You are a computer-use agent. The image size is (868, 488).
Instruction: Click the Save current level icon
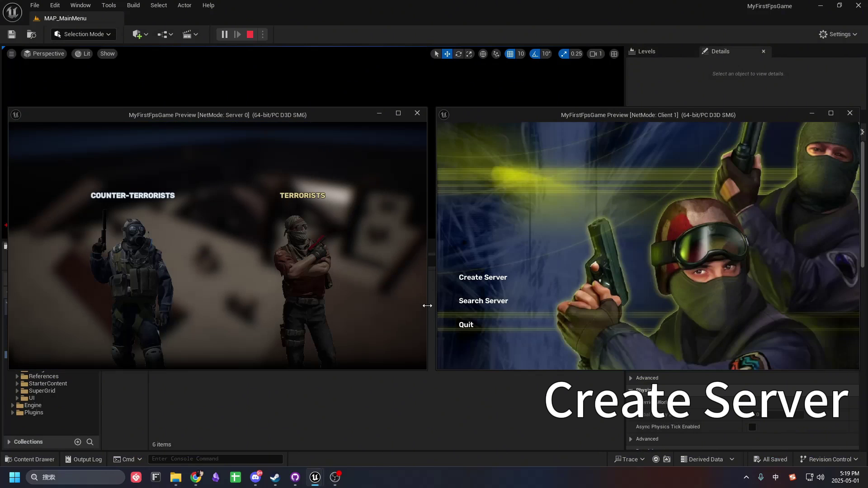pyautogui.click(x=12, y=34)
